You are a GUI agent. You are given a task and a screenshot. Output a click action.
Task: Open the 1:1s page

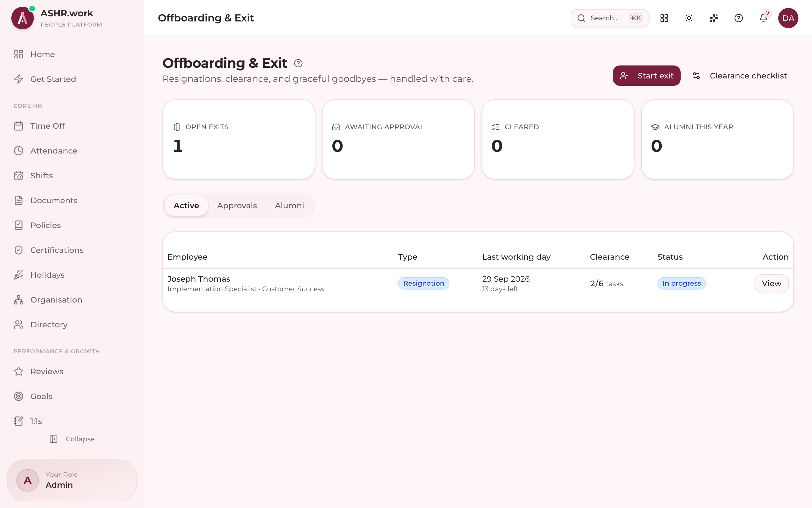pos(72,421)
